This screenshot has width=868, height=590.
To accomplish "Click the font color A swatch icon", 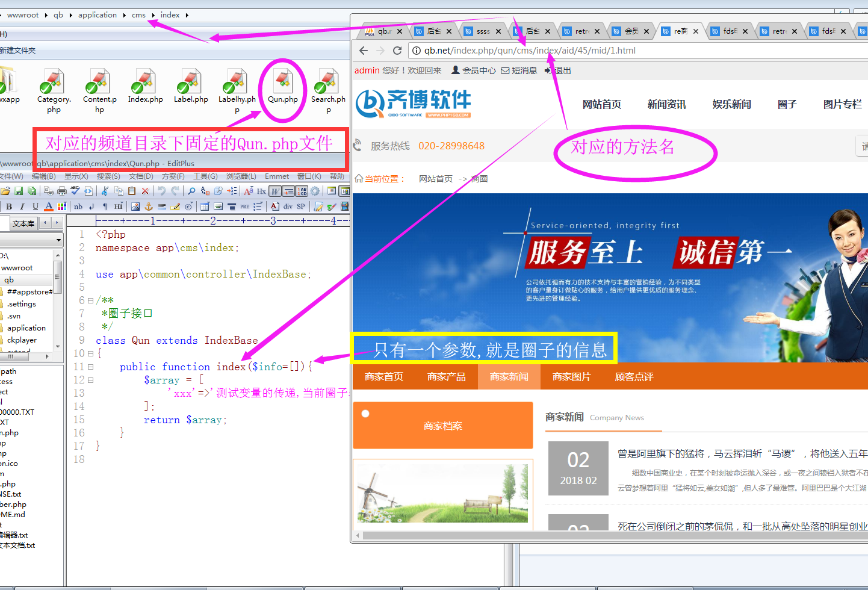I will tap(49, 206).
